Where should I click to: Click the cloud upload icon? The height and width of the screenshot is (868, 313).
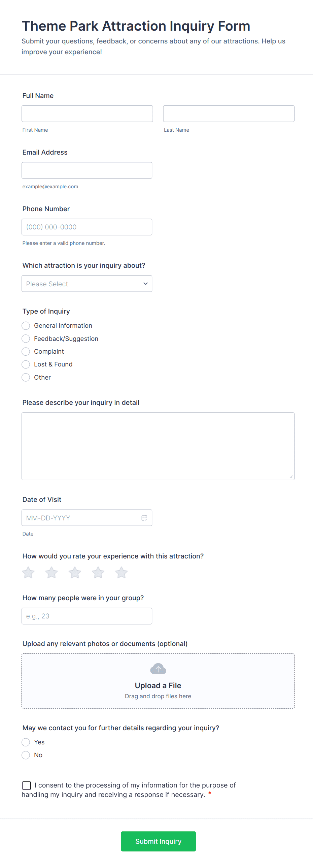pos(158,669)
